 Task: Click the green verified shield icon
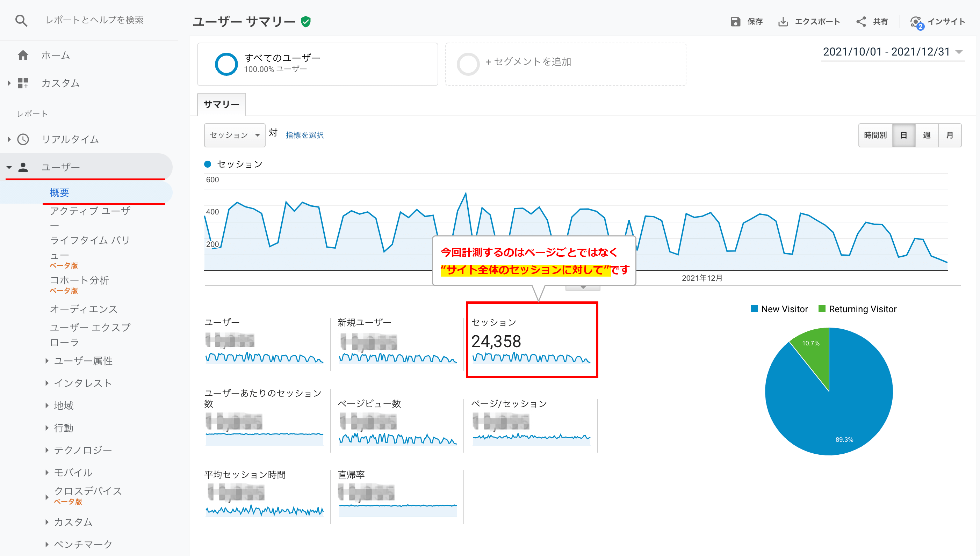306,21
